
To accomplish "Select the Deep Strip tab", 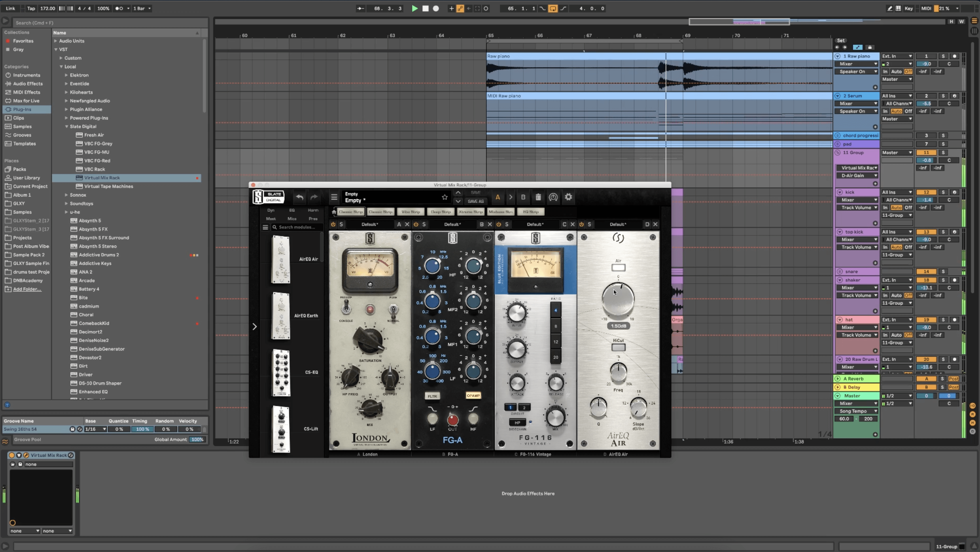I will click(x=441, y=212).
